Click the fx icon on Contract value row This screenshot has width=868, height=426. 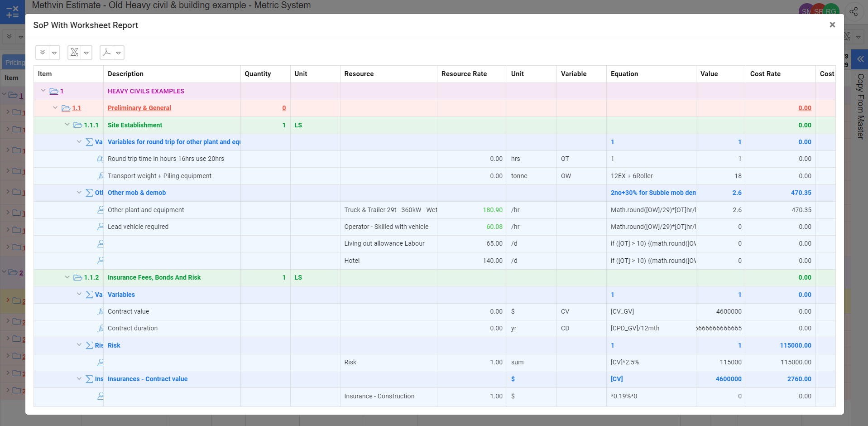point(101,311)
